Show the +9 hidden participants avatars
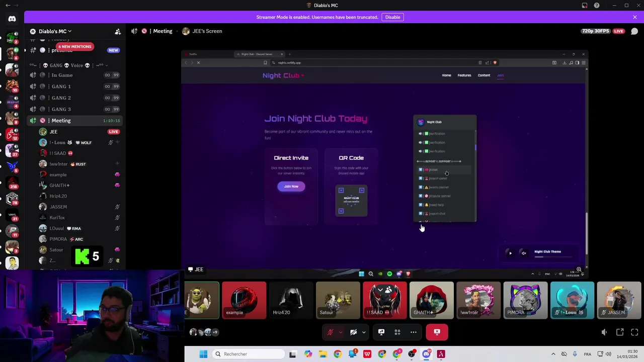644x362 pixels. [x=203, y=332]
